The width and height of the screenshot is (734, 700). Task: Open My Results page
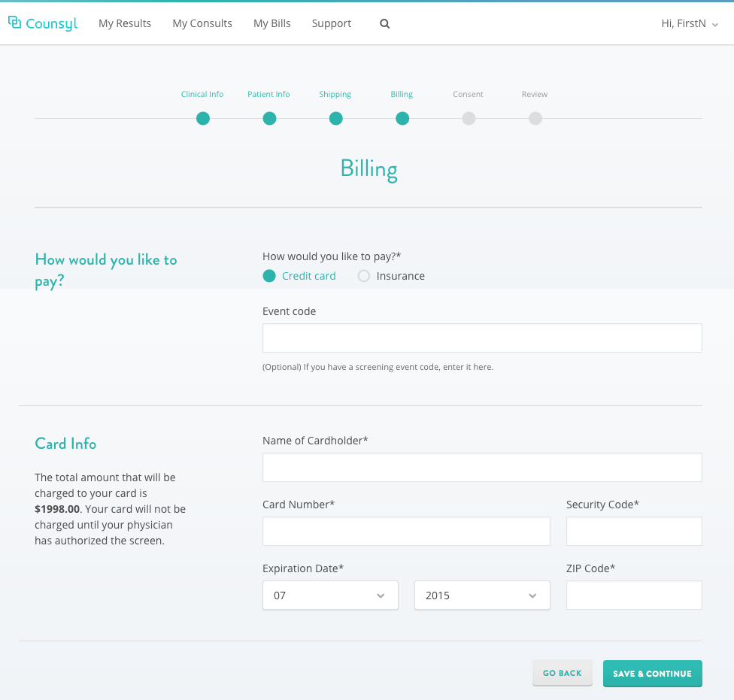click(125, 23)
